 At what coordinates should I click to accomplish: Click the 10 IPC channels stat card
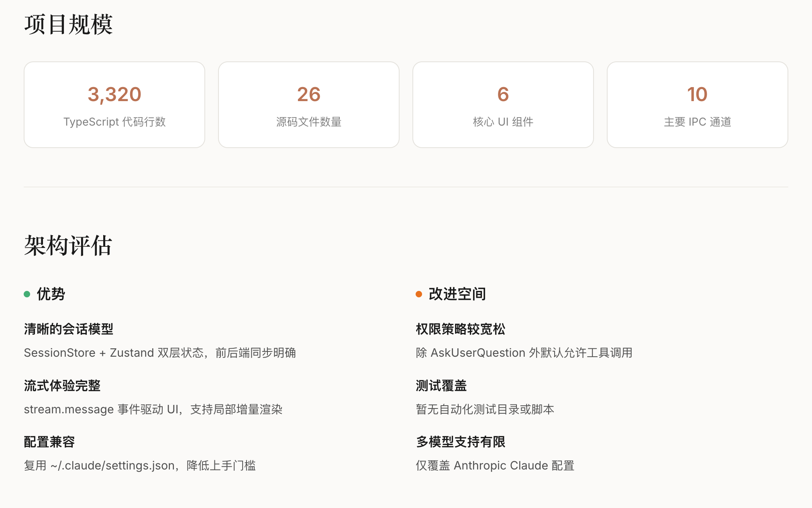tap(697, 105)
